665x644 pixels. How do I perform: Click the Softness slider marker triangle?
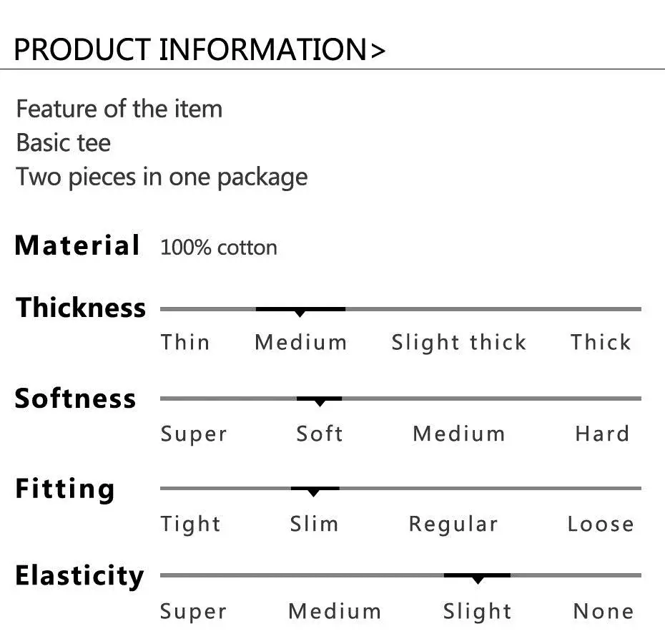pyautogui.click(x=320, y=403)
